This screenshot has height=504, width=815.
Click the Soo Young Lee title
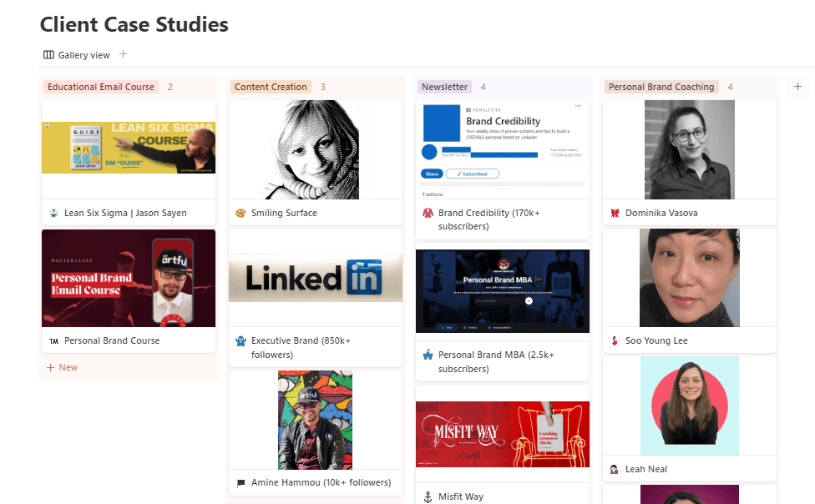[656, 340]
